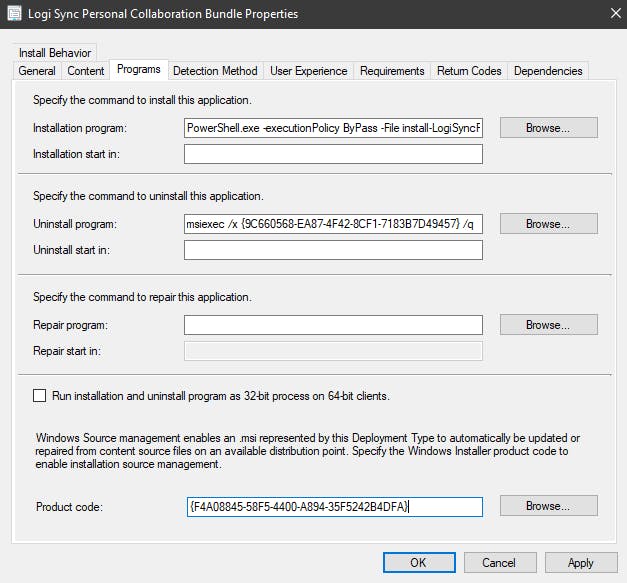Click the Uninstall start in field
The image size is (627, 583).
coord(333,250)
